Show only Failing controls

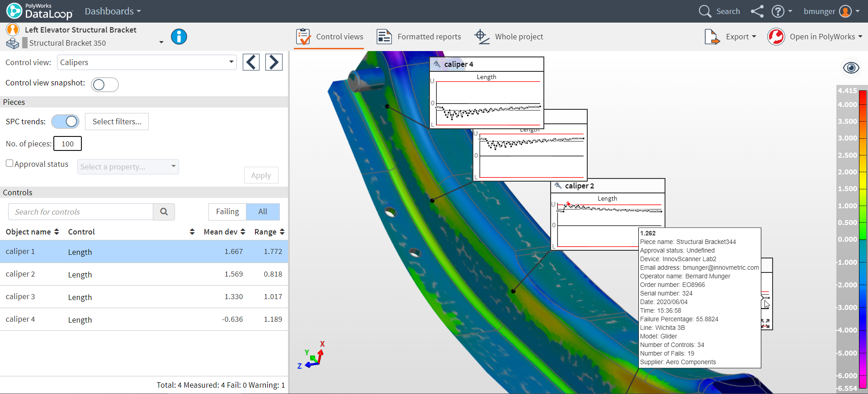(227, 211)
